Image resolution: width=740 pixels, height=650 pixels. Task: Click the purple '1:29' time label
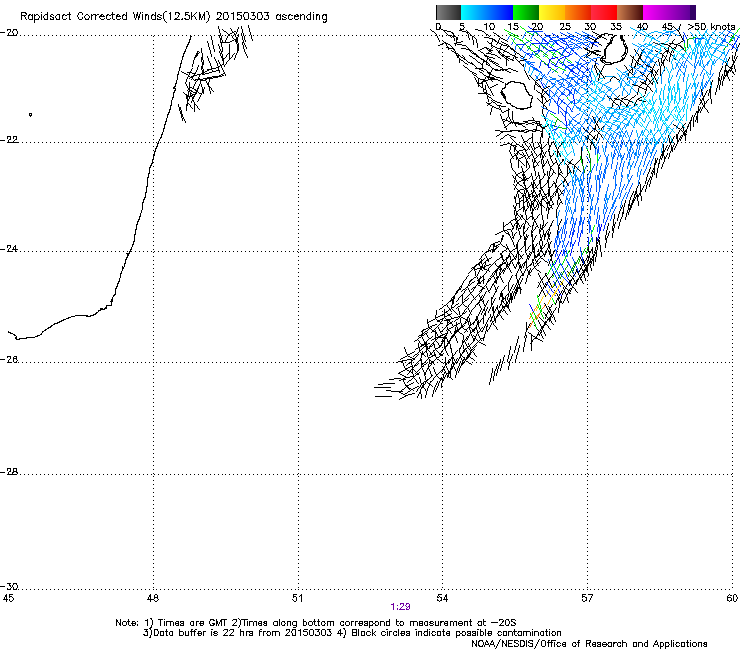tap(400, 607)
